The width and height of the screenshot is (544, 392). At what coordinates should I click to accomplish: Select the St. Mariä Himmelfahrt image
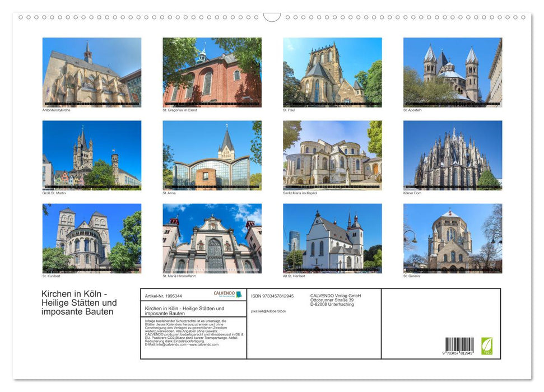(211, 238)
